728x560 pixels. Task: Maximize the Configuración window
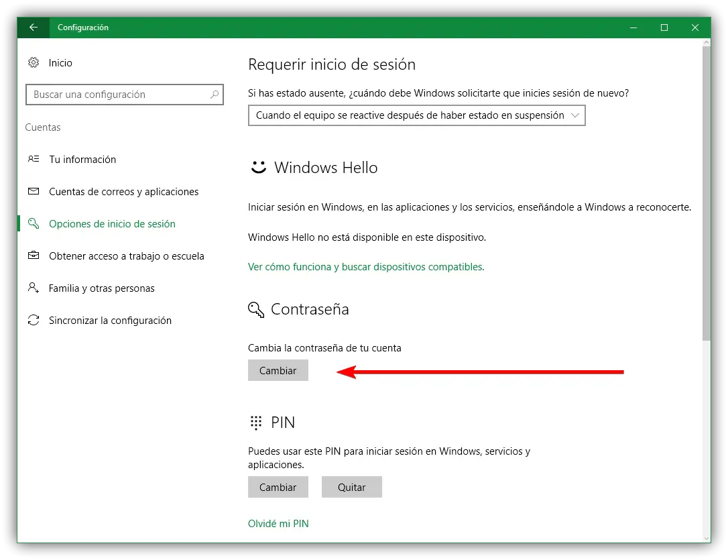664,27
